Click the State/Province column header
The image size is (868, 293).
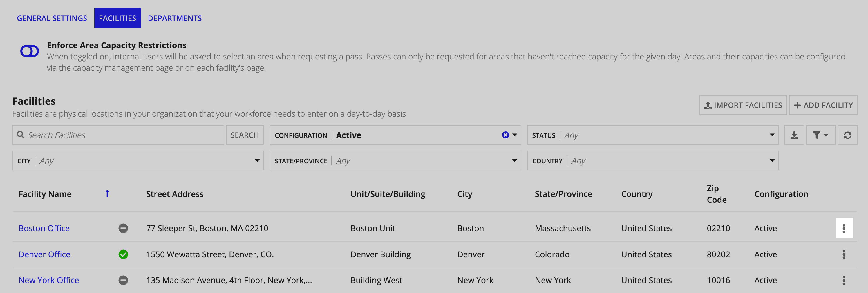563,194
